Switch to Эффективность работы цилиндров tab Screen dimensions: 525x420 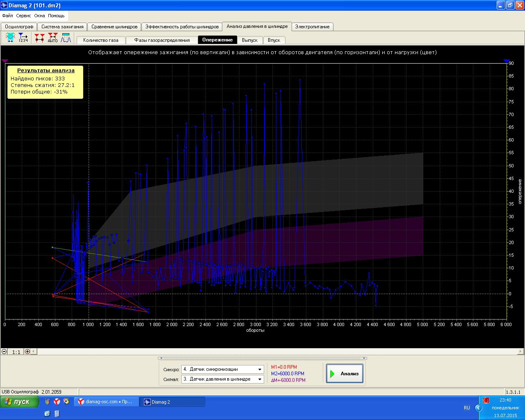182,27
